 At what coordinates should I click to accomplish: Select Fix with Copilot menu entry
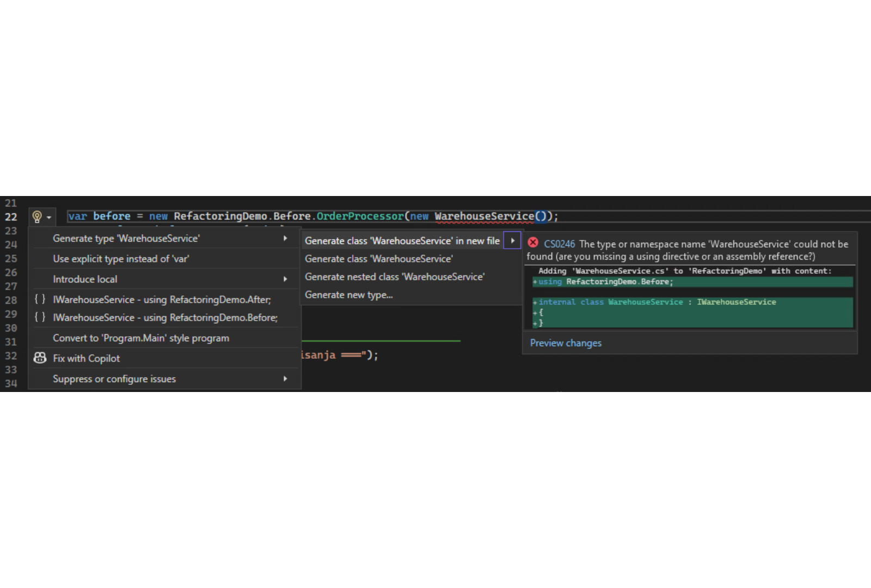coord(86,358)
